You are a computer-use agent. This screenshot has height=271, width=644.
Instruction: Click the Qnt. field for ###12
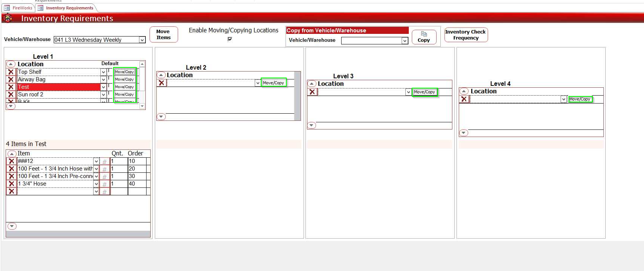118,161
